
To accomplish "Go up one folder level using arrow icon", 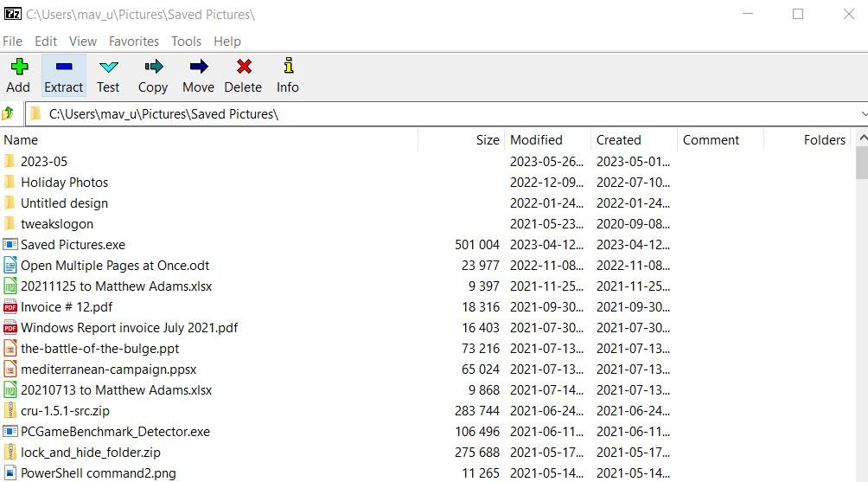I will tap(8, 114).
